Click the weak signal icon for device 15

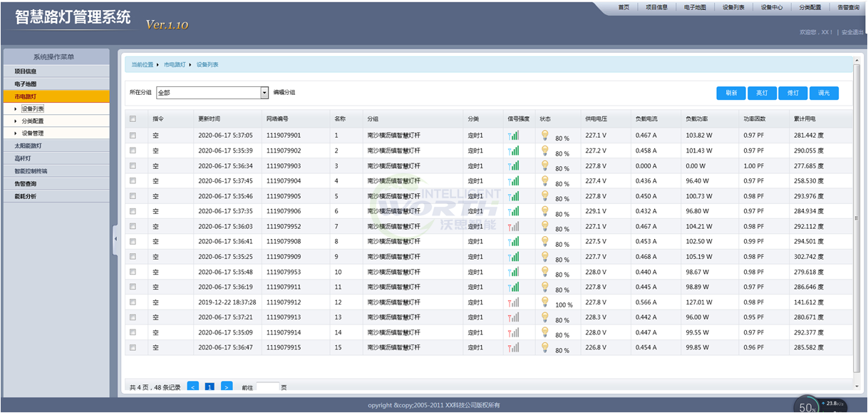tap(513, 347)
